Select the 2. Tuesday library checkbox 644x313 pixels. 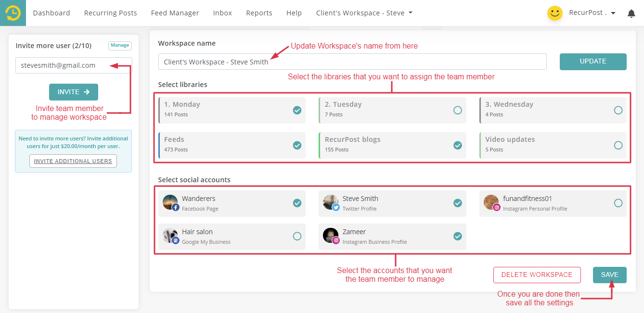point(458,110)
